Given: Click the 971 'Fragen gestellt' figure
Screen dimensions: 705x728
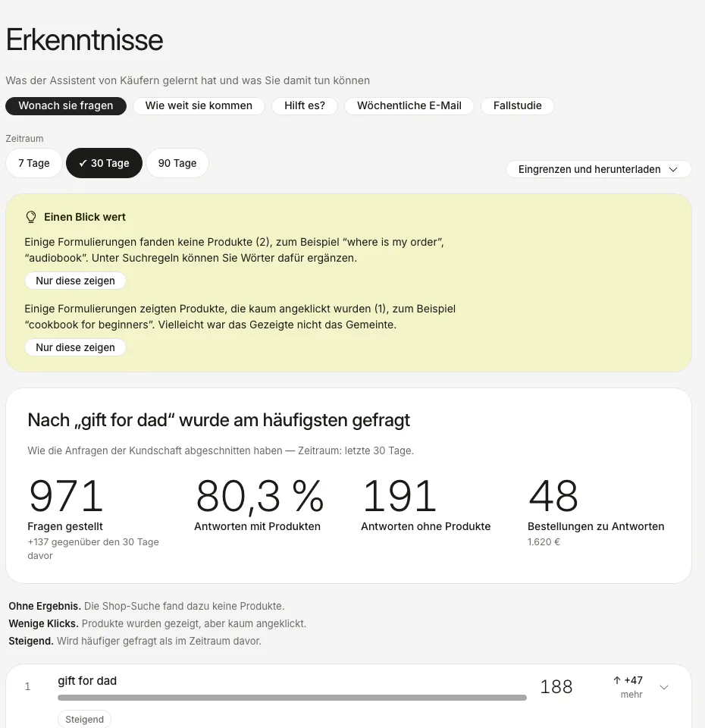Looking at the screenshot, I should pyautogui.click(x=65, y=496).
